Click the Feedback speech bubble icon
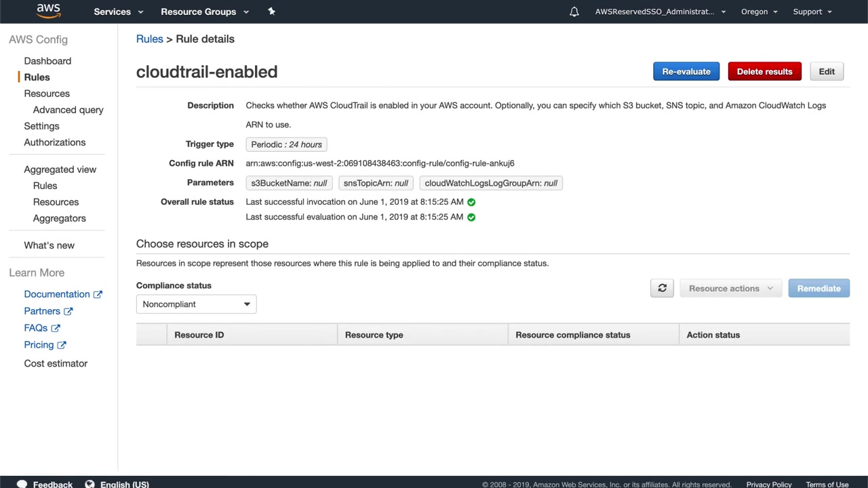This screenshot has height=488, width=868. point(22,484)
